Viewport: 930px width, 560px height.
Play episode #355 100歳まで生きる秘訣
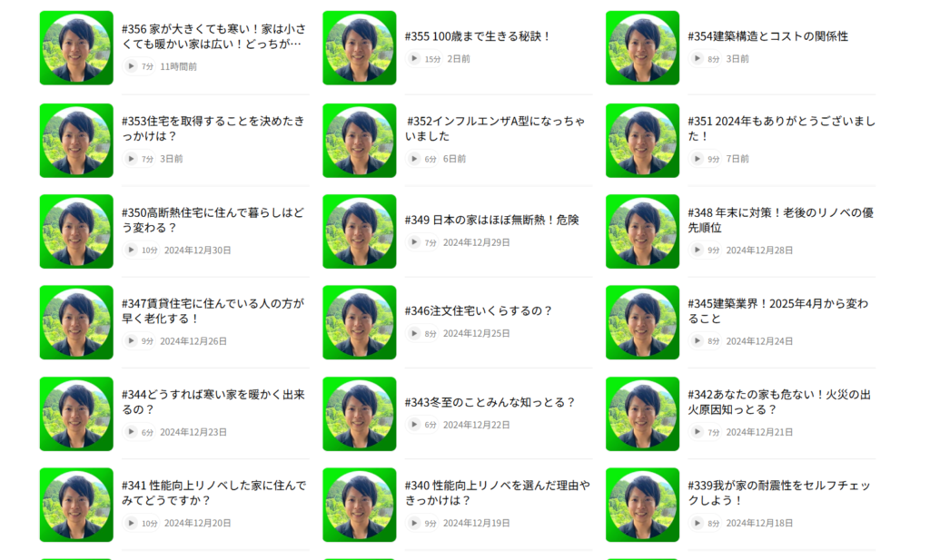(414, 59)
